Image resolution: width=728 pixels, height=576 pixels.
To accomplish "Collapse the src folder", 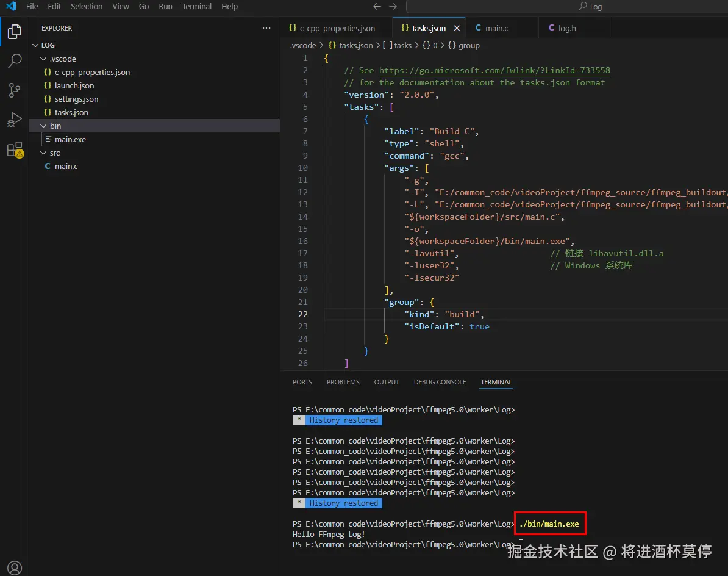I will click(x=43, y=153).
